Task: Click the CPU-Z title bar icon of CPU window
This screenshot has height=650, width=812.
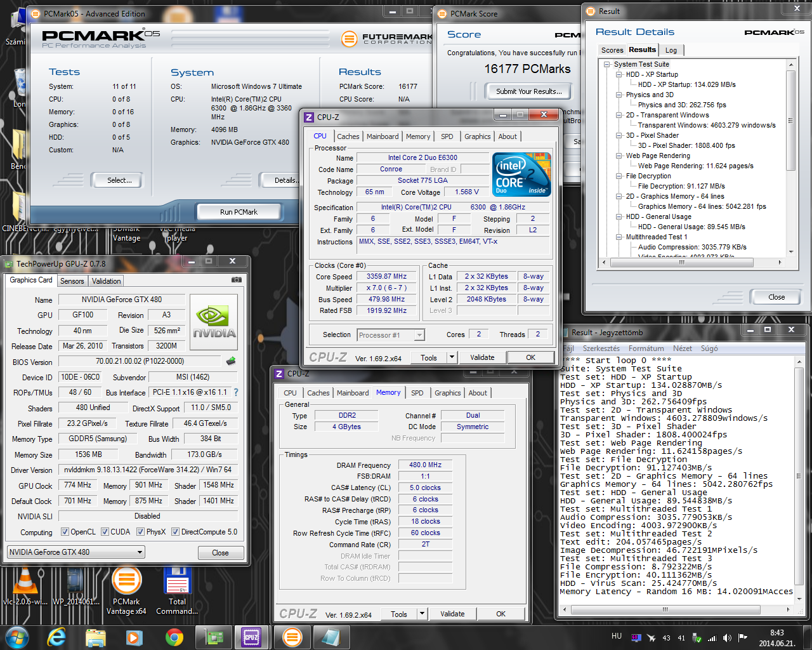Action: coord(309,117)
